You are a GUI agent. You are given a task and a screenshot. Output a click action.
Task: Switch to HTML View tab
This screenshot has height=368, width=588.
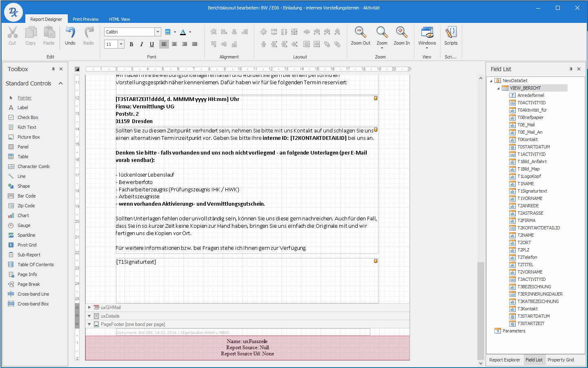(x=120, y=19)
